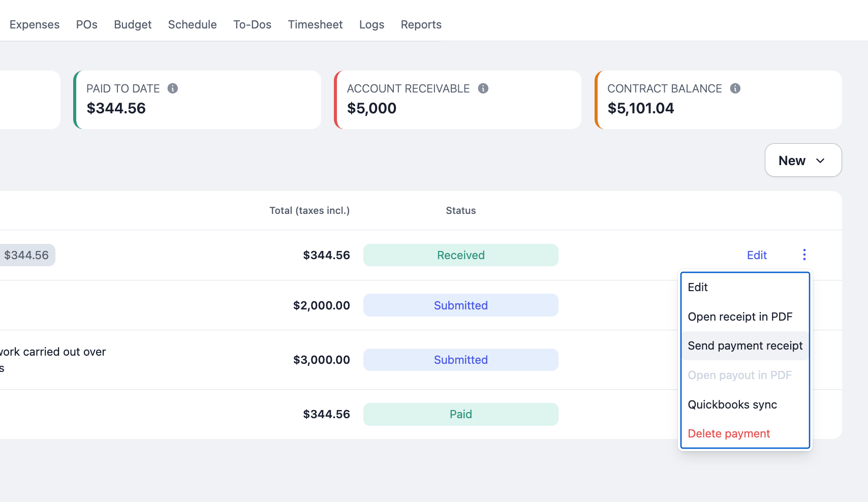This screenshot has width=868, height=502.
Task: Select Open receipt in PDF
Action: click(745, 317)
